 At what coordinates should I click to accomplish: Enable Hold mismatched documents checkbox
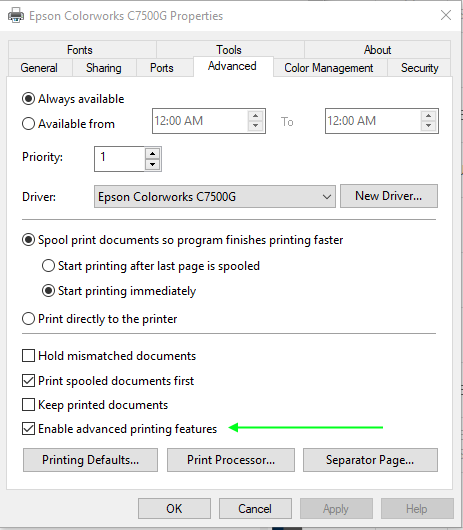coord(28,356)
